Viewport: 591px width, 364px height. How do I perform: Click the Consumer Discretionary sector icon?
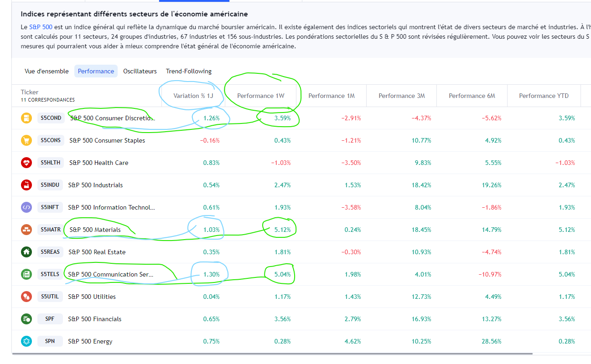(26, 118)
